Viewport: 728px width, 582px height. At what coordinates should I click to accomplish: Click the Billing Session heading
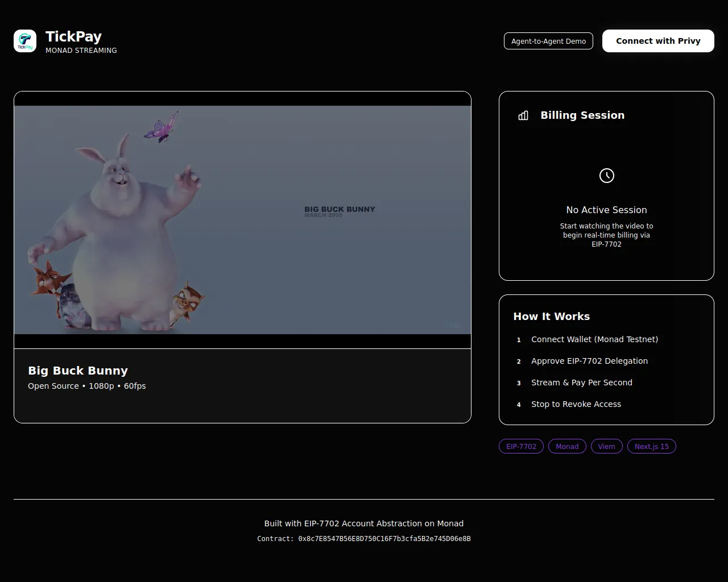[x=582, y=115]
